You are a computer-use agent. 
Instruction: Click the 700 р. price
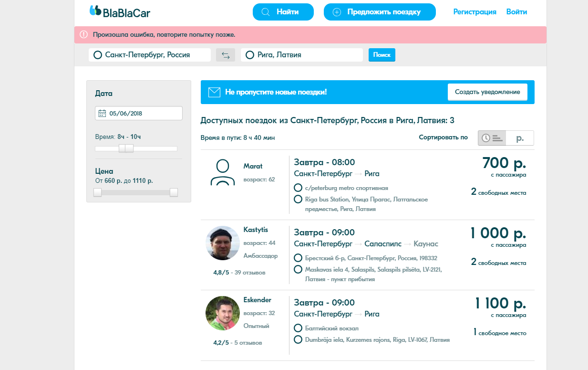[504, 163]
